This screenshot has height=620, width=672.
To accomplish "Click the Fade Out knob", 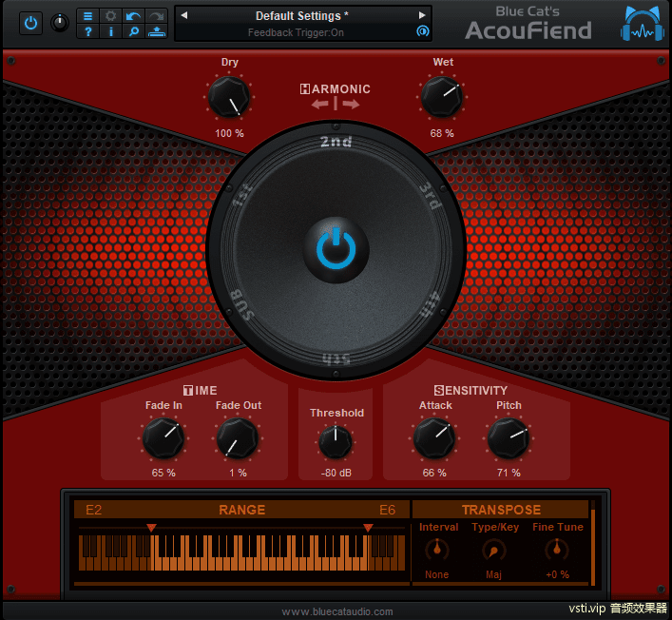I will coord(238,439).
